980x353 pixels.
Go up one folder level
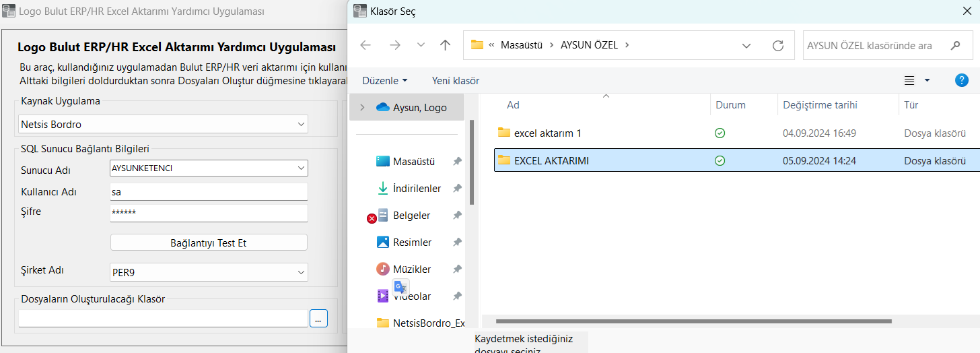(445, 45)
